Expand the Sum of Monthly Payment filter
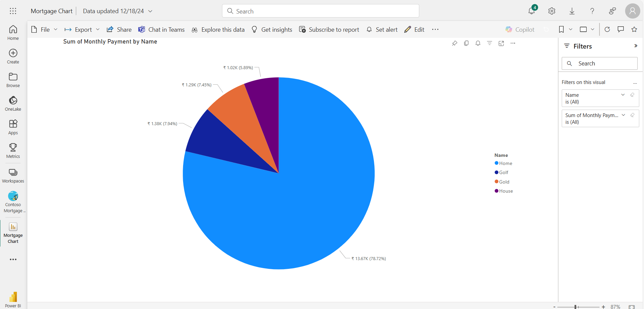The width and height of the screenshot is (644, 309). pyautogui.click(x=623, y=115)
